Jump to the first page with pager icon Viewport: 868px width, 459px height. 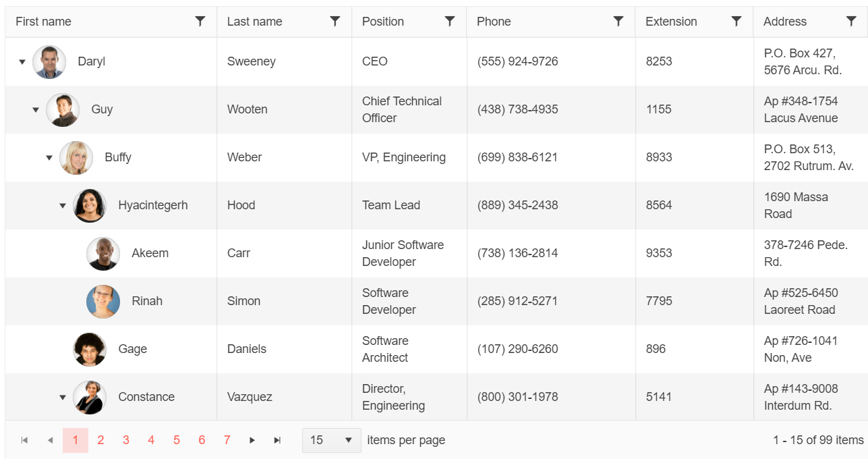click(x=24, y=439)
